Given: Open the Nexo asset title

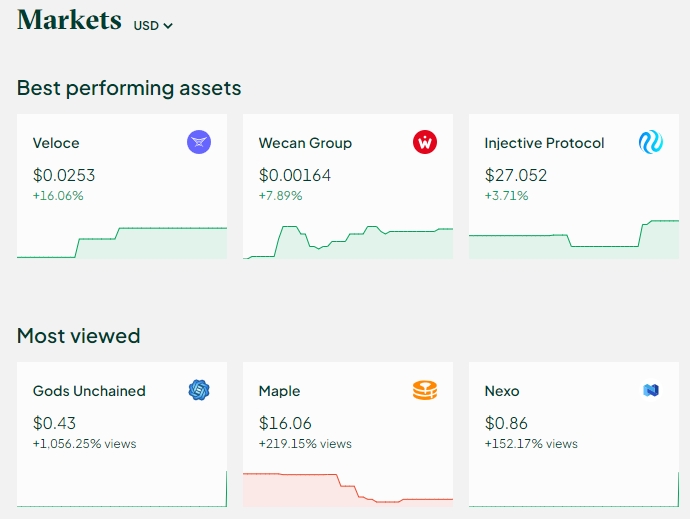Looking at the screenshot, I should [502, 391].
